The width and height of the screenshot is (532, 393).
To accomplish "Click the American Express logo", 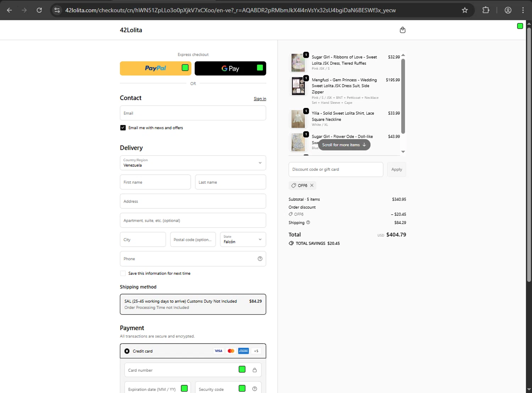I will [x=243, y=351].
